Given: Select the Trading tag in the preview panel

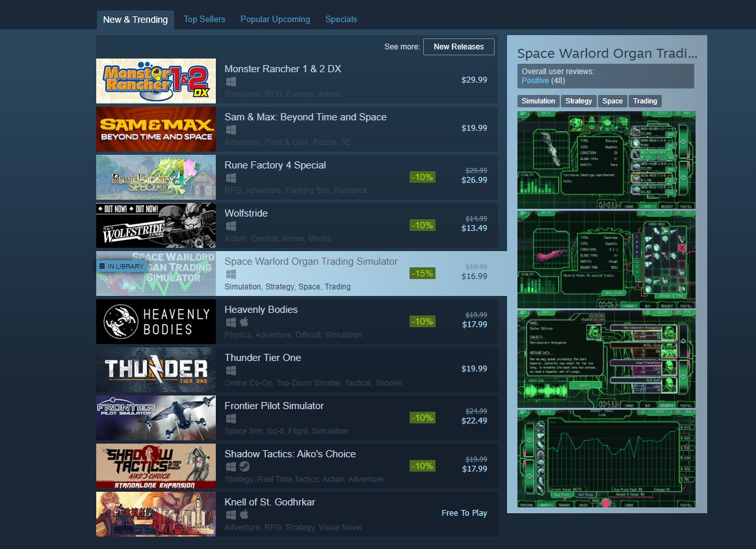Looking at the screenshot, I should coord(645,101).
